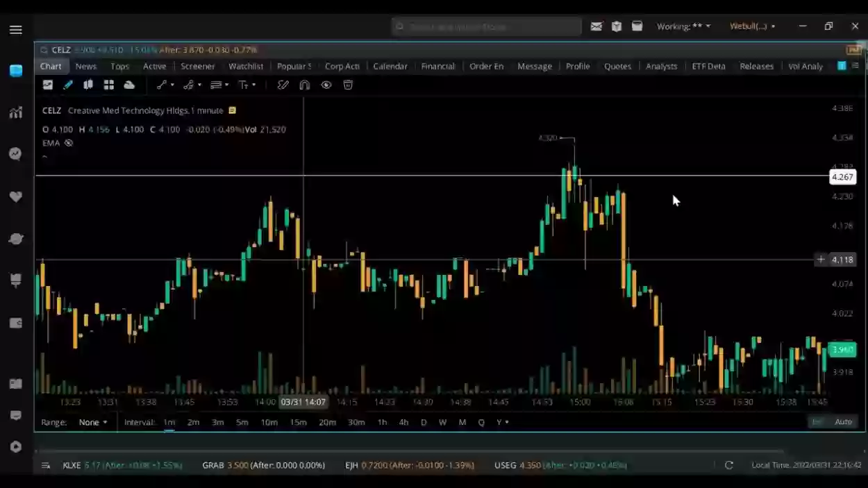Open the Screener tab
Viewport: 868px width, 488px height.
tap(197, 66)
